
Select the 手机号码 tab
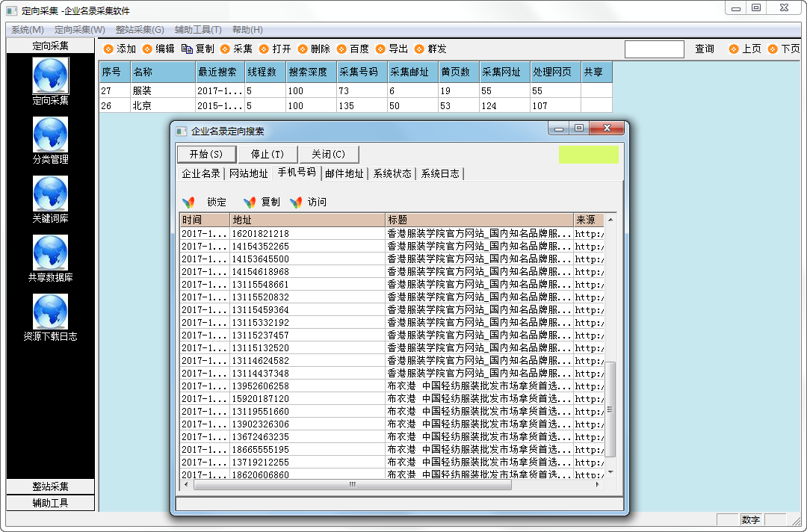coord(297,173)
